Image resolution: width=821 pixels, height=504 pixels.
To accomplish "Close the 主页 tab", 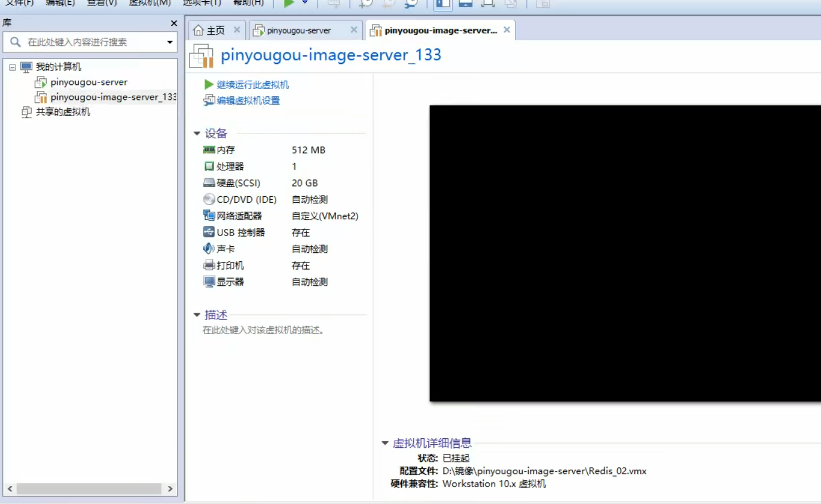I will [x=237, y=30].
